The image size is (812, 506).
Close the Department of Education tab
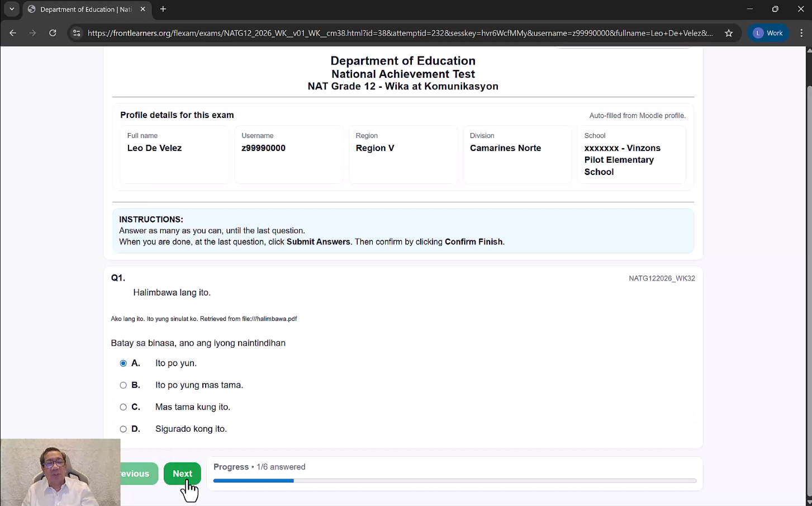click(x=143, y=9)
